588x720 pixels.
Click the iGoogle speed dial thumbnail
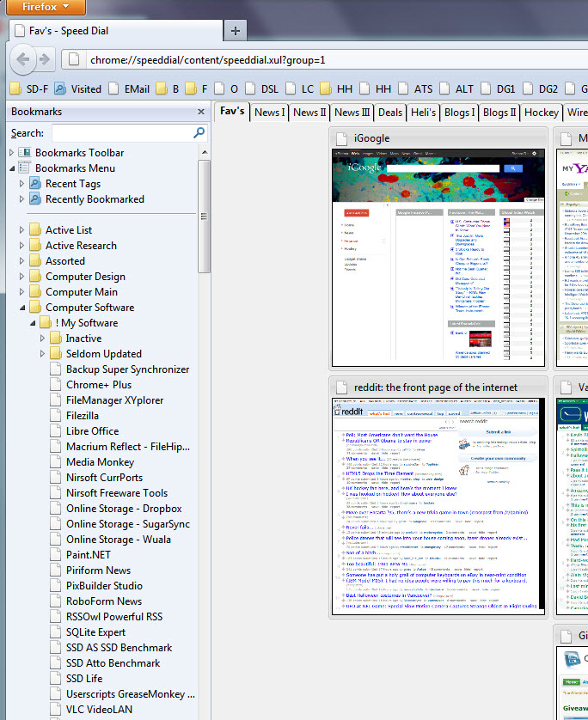(438, 259)
